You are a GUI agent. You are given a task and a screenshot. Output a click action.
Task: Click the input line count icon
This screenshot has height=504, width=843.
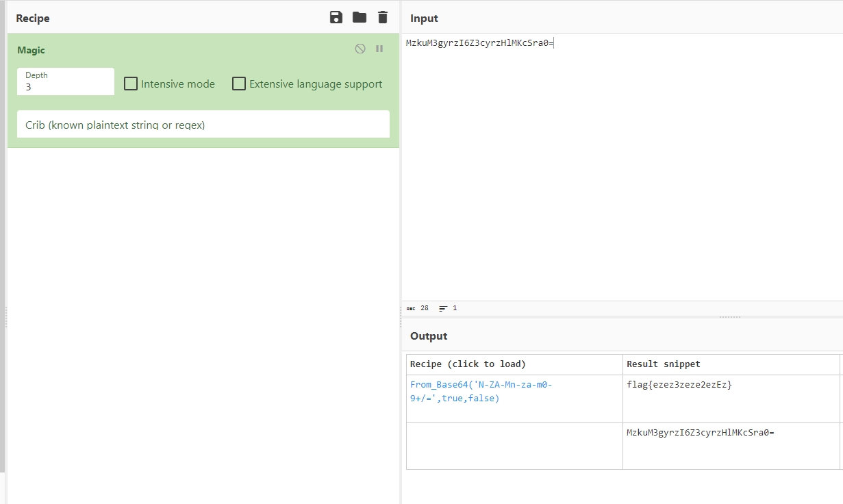pyautogui.click(x=443, y=308)
